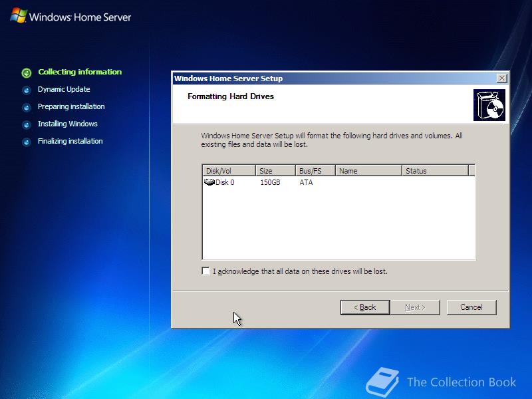
Task: Click the Disk 0 row label
Action: (225, 182)
